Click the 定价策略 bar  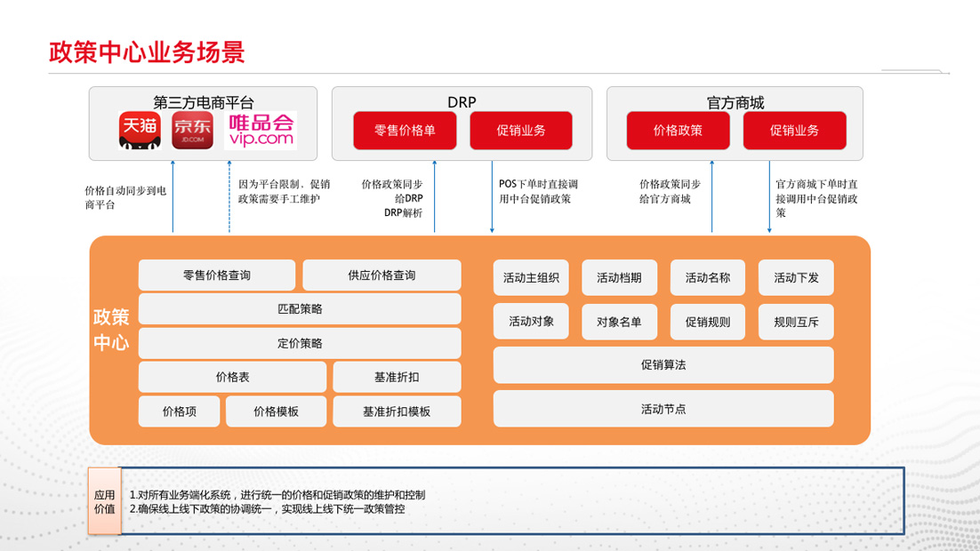click(300, 343)
